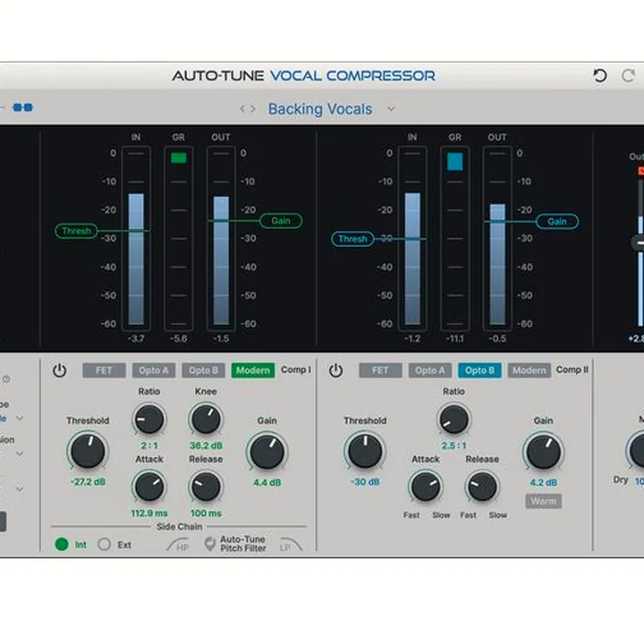Click the 112.9 ms attack value
Image resolution: width=644 pixels, height=644 pixels.
pyautogui.click(x=149, y=513)
